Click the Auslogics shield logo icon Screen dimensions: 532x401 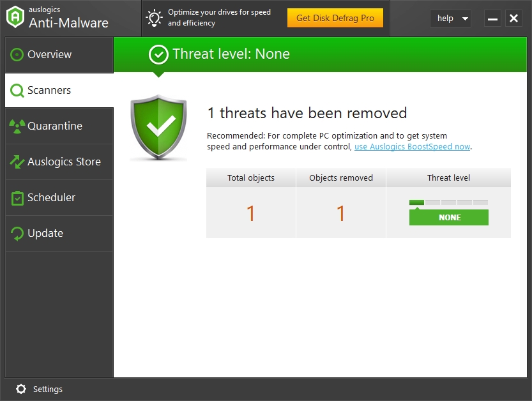pyautogui.click(x=15, y=18)
